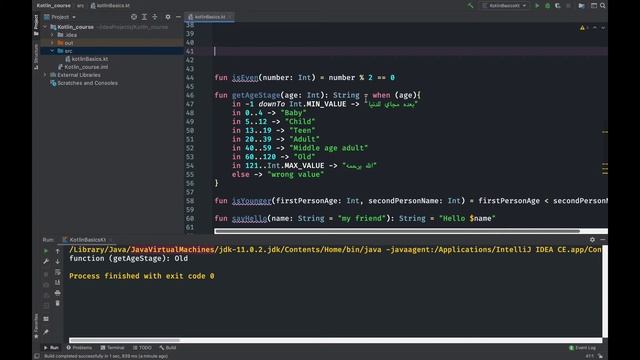Click the Up stack trace arrow
Image resolution: width=640 pixels, height=360 pixels.
coord(58,251)
